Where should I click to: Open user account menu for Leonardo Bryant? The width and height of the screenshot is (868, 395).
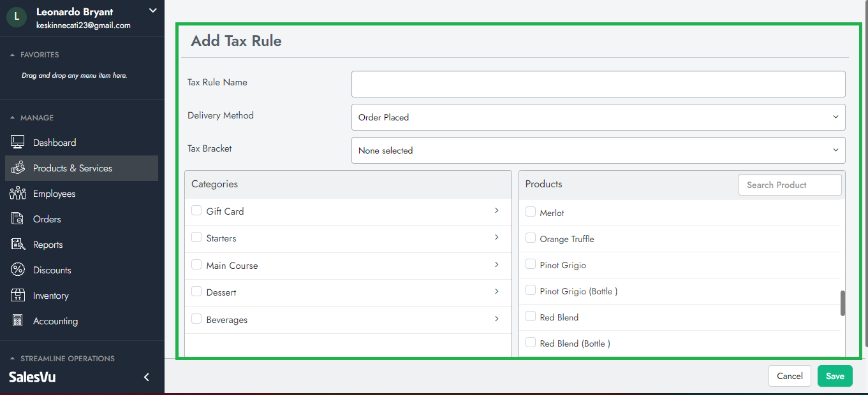(152, 11)
